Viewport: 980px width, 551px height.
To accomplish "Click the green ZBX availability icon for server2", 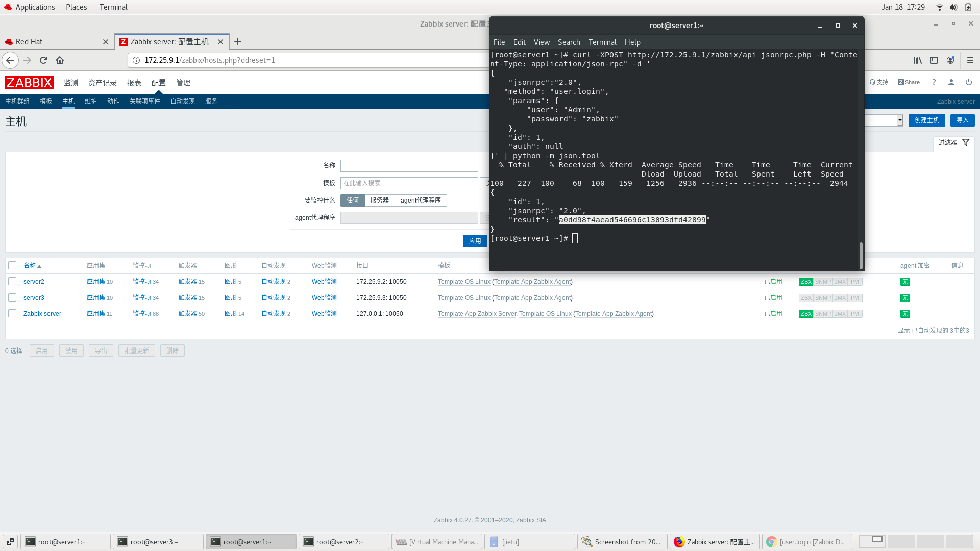I will click(806, 281).
